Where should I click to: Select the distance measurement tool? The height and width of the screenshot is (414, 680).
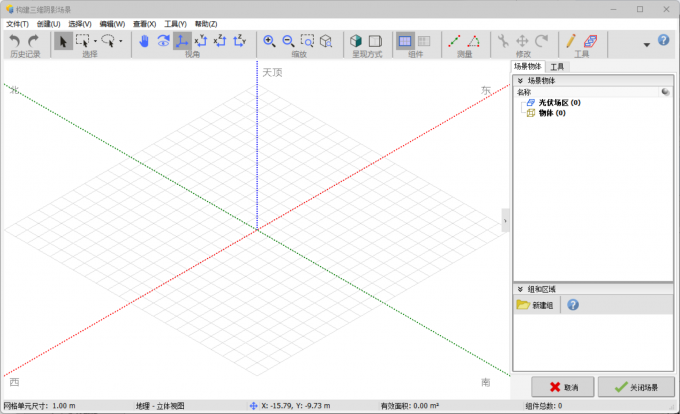[x=454, y=41]
